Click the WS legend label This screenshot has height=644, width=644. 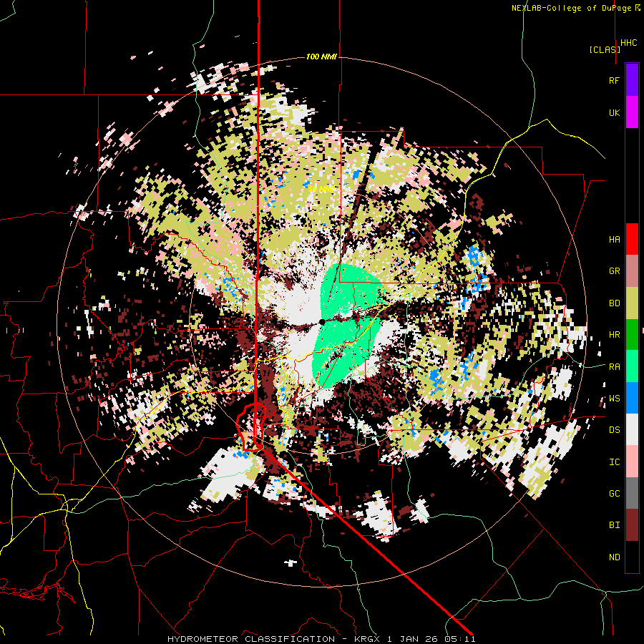coord(614,399)
